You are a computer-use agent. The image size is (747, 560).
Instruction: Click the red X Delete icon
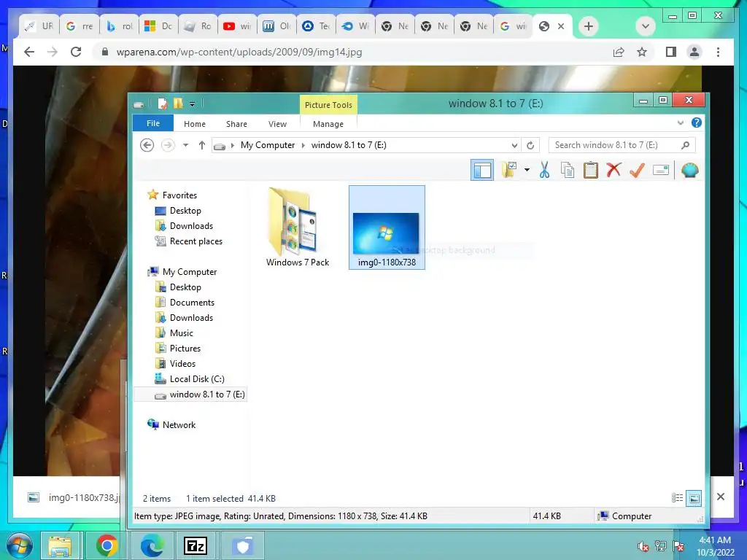[614, 169]
